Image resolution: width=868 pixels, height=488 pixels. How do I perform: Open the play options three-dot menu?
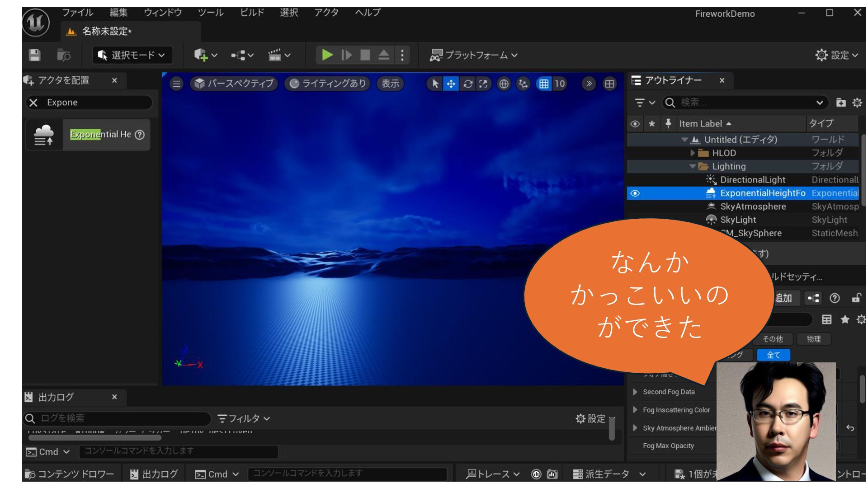[x=402, y=55]
